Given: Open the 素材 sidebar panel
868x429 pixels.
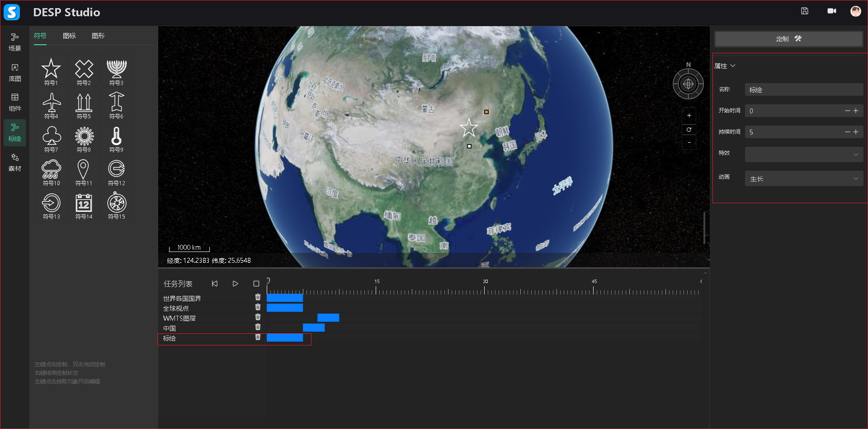Looking at the screenshot, I should pos(15,163).
